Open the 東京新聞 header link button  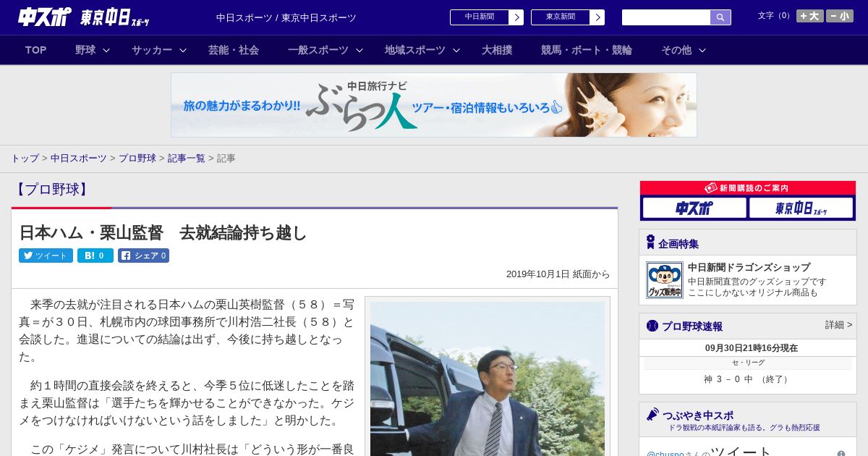pos(560,17)
